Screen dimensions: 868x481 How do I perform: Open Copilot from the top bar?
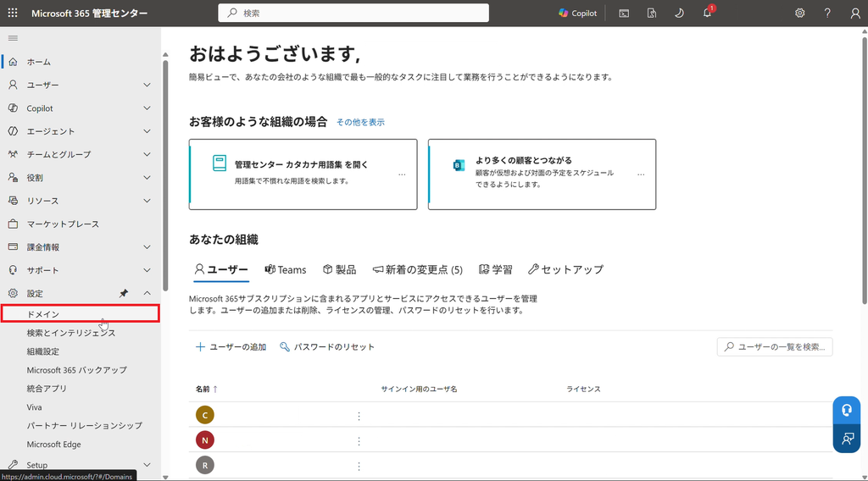coord(577,14)
